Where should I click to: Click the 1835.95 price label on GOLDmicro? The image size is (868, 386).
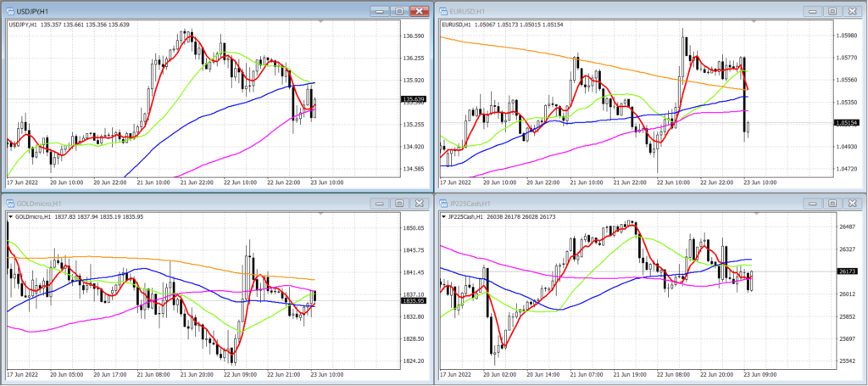pos(415,300)
